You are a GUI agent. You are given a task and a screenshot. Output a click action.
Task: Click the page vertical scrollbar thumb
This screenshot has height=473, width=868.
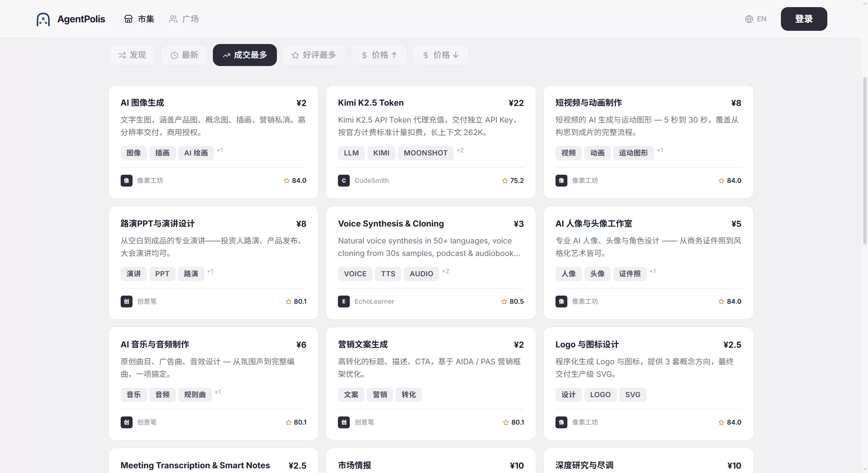865,160
